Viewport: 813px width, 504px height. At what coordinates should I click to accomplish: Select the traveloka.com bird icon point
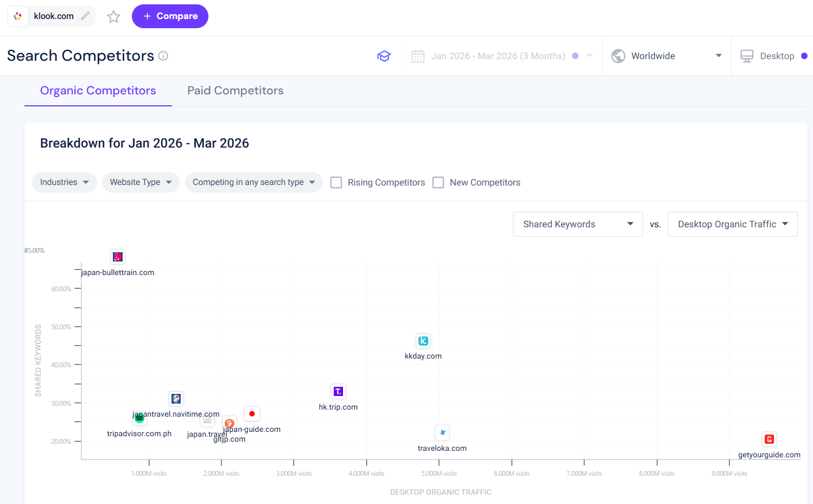(x=442, y=432)
